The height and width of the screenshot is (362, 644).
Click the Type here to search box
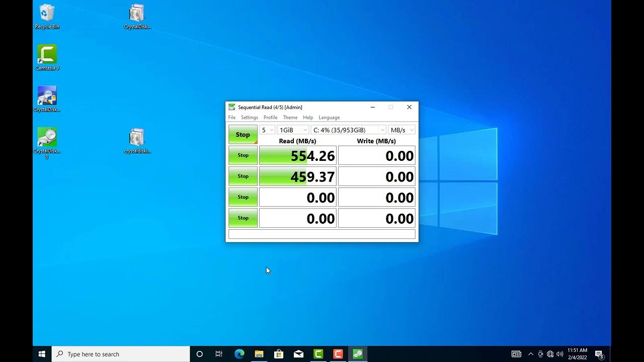pos(121,354)
